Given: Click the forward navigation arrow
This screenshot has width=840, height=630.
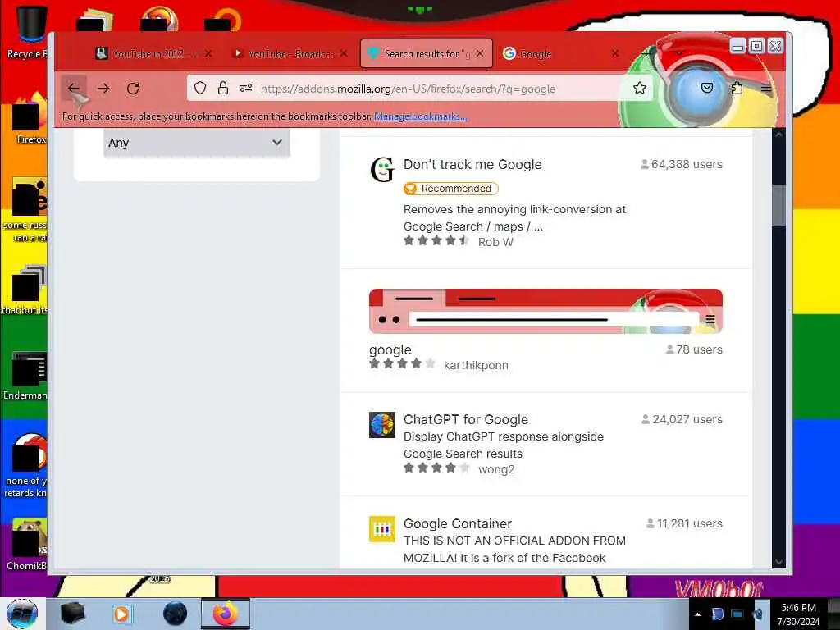Looking at the screenshot, I should 103,89.
